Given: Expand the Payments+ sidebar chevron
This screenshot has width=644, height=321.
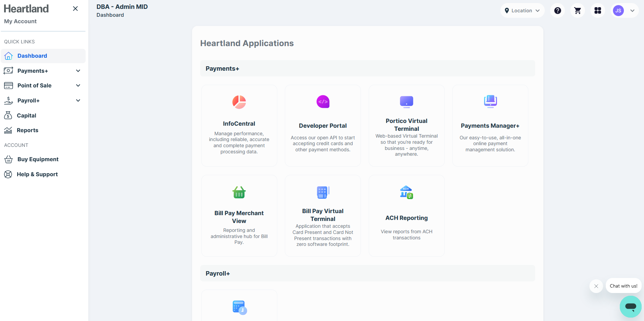Looking at the screenshot, I should point(78,71).
